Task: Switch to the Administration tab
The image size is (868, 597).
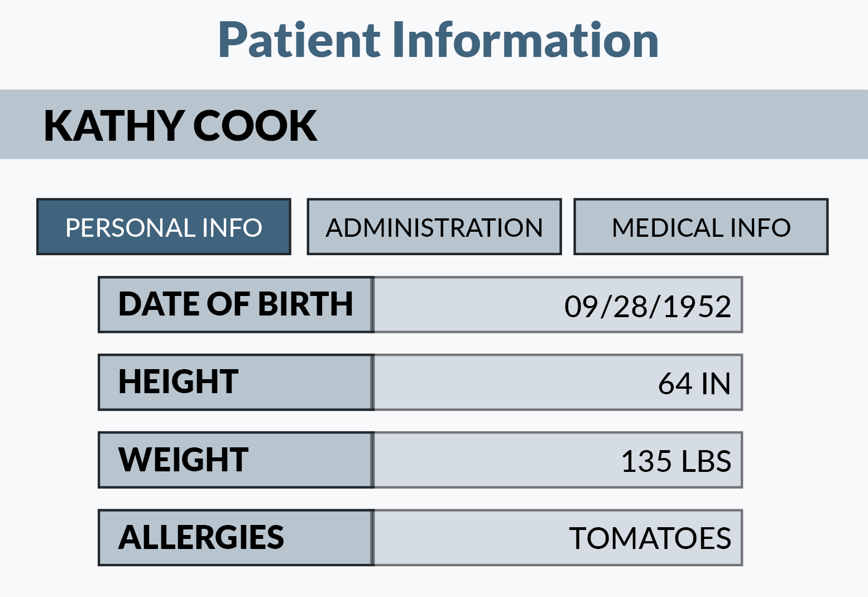Action: (434, 227)
